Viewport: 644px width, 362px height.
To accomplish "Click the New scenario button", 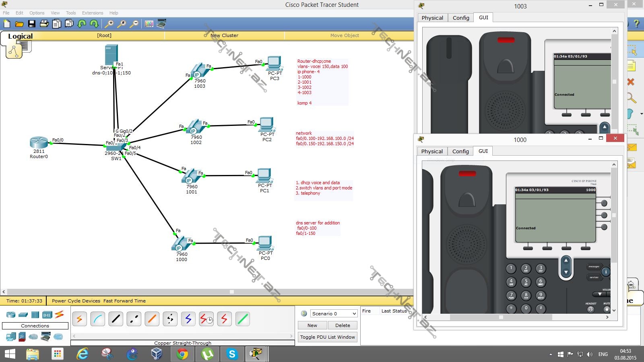I will point(312,325).
